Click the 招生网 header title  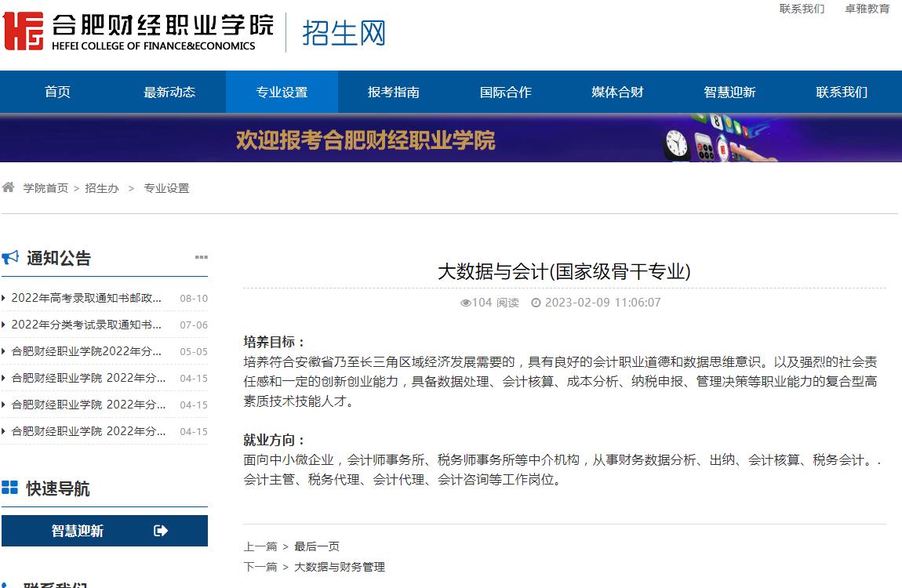(344, 33)
